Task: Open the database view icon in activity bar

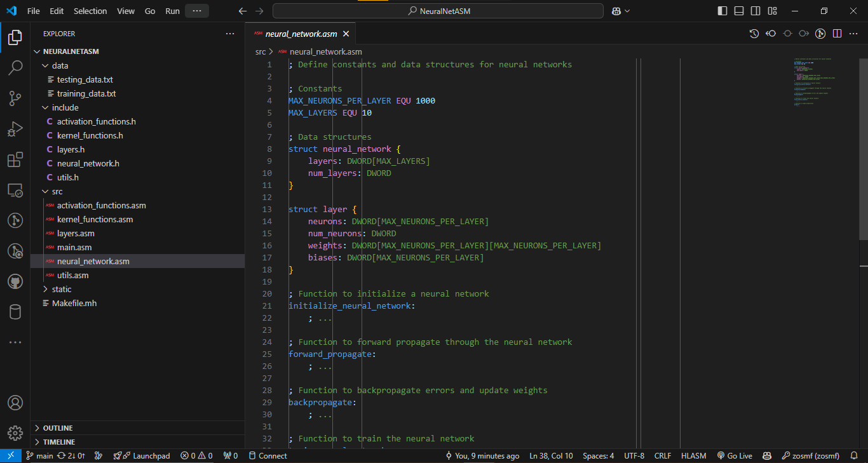Action: [15, 312]
